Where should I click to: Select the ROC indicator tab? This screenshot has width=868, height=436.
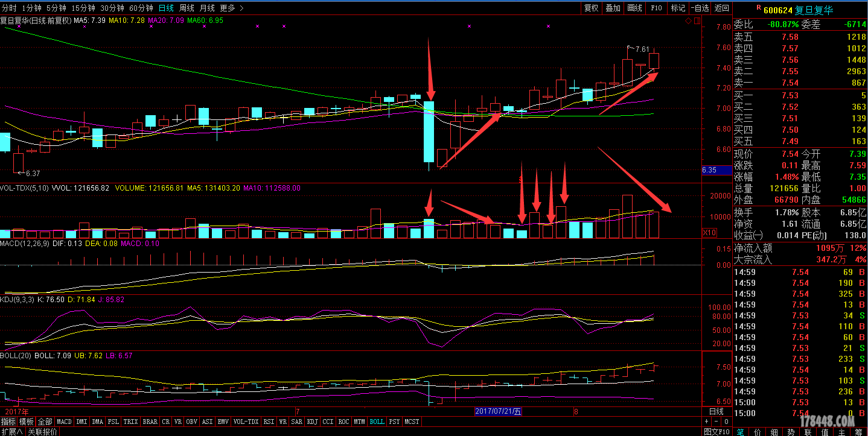(344, 422)
